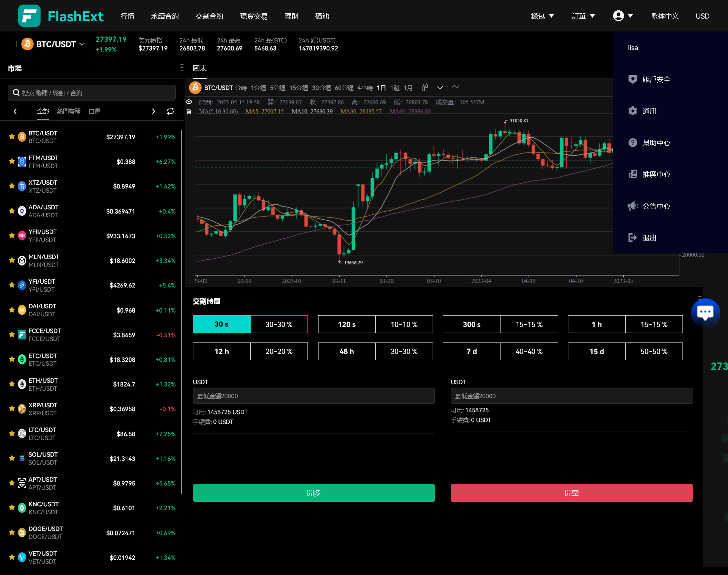Image resolution: width=728 pixels, height=575 pixels.
Task: Click the FlashExt logo icon
Action: [x=29, y=16]
